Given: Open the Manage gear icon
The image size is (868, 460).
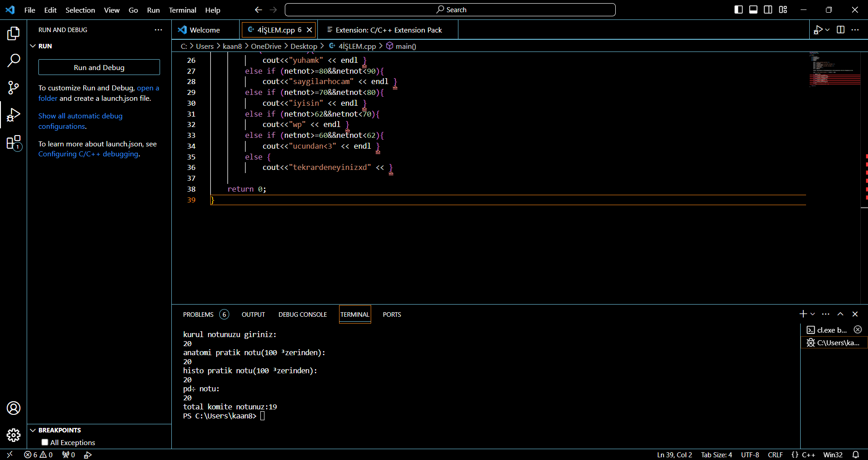Looking at the screenshot, I should point(14,435).
